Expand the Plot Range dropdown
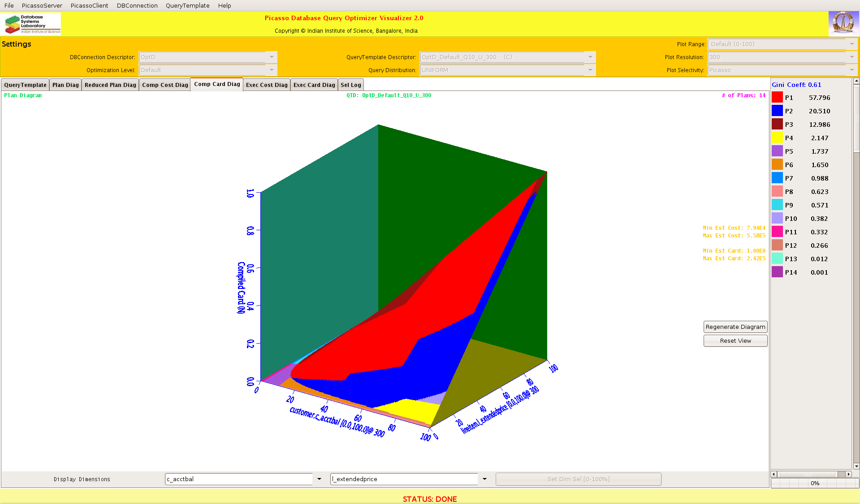Screen dimensions: 860x504 click(x=851, y=44)
